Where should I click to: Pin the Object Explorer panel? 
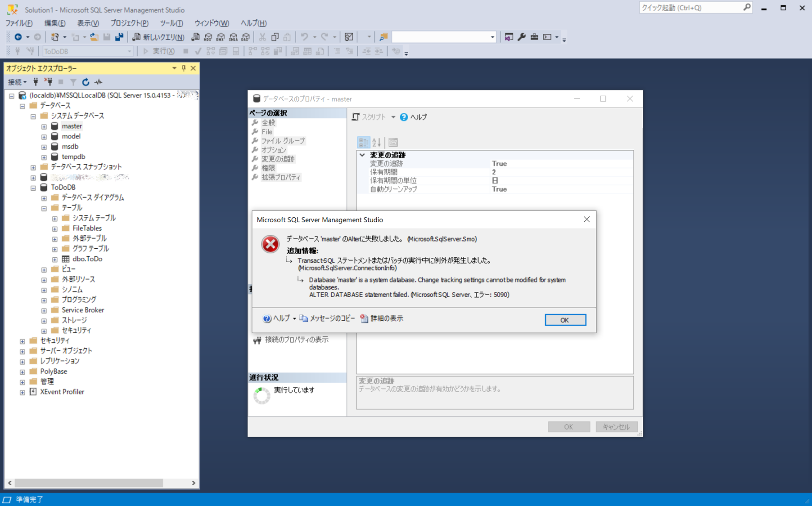coord(184,68)
